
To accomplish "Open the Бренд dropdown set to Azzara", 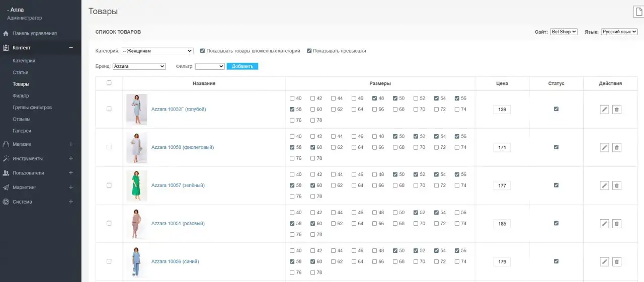I will click(139, 66).
